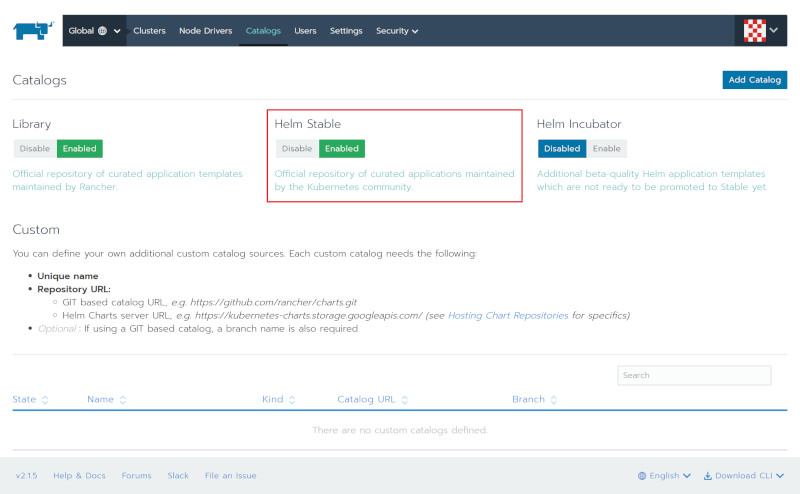Click the 'Repository URL:' bullet text
Screen dimensions: 800x494
click(x=74, y=289)
